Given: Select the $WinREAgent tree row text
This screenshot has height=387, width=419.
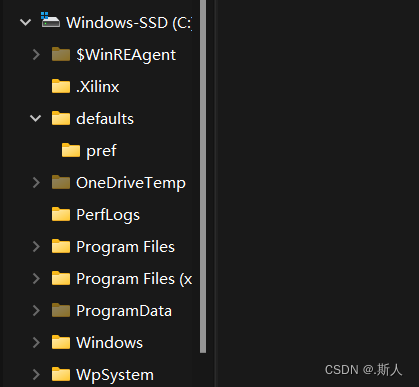Looking at the screenshot, I should point(126,55).
